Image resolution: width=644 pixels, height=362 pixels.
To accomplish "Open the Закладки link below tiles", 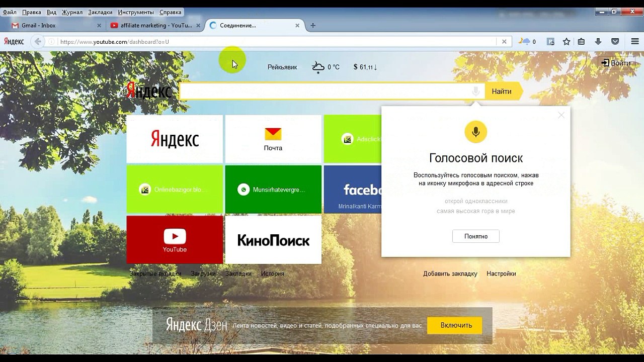I will pos(238,274).
